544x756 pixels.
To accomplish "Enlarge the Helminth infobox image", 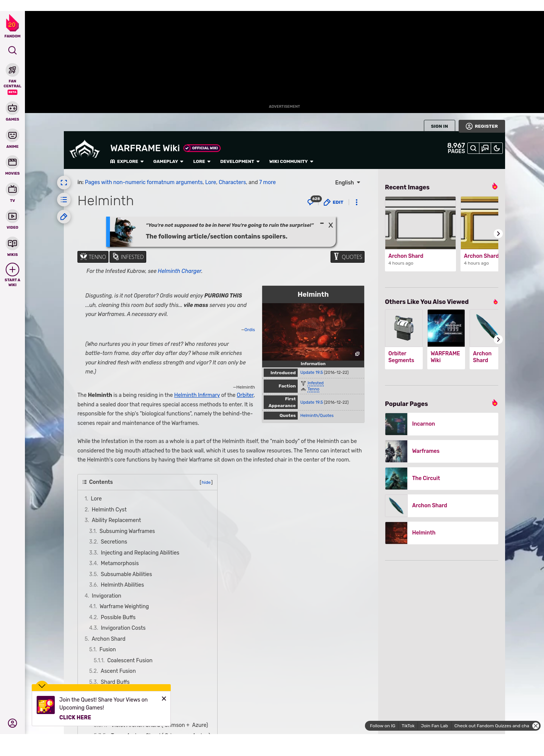I will click(357, 354).
